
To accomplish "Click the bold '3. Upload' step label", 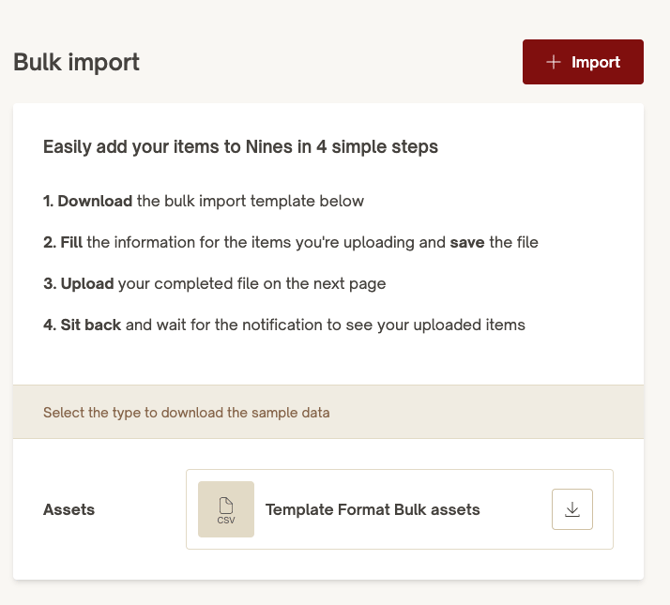I will (78, 283).
